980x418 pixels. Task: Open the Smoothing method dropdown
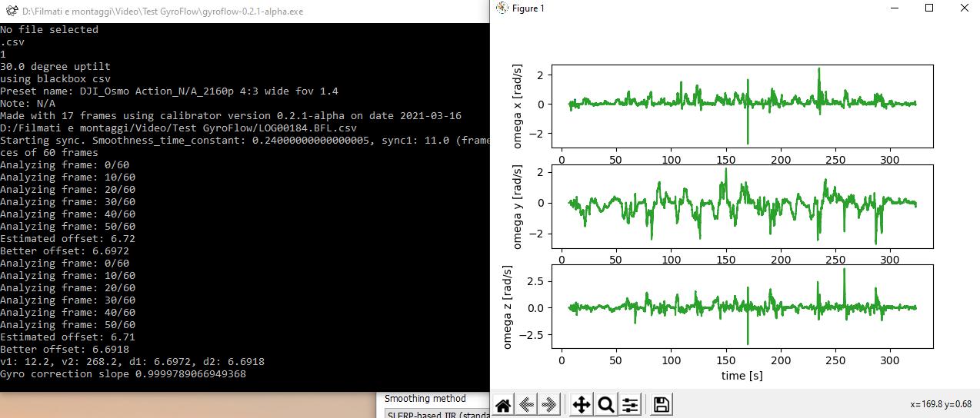pyautogui.click(x=437, y=414)
